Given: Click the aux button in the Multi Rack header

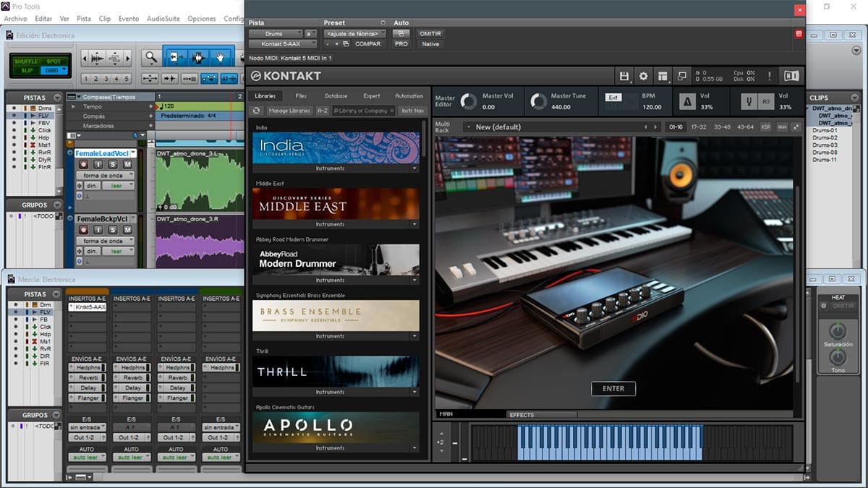Looking at the screenshot, I should click(782, 127).
